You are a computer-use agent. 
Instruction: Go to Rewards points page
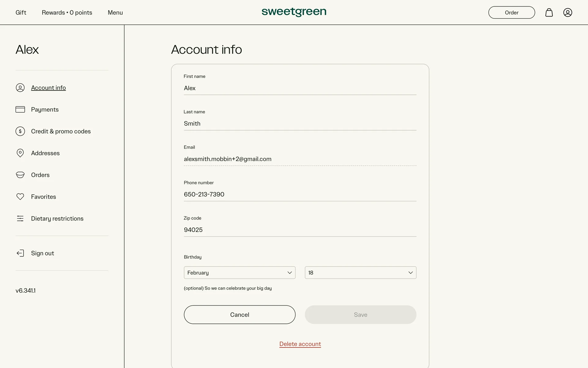click(x=67, y=13)
